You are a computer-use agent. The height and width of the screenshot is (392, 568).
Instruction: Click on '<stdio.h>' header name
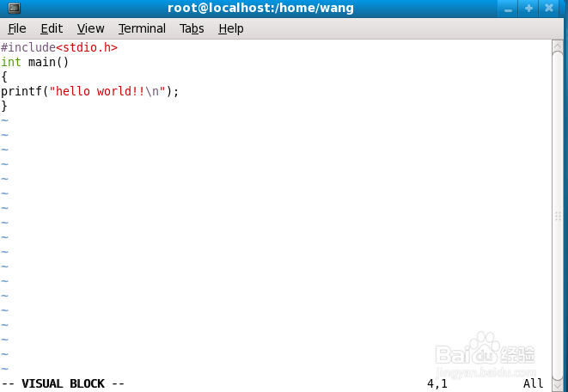[87, 47]
